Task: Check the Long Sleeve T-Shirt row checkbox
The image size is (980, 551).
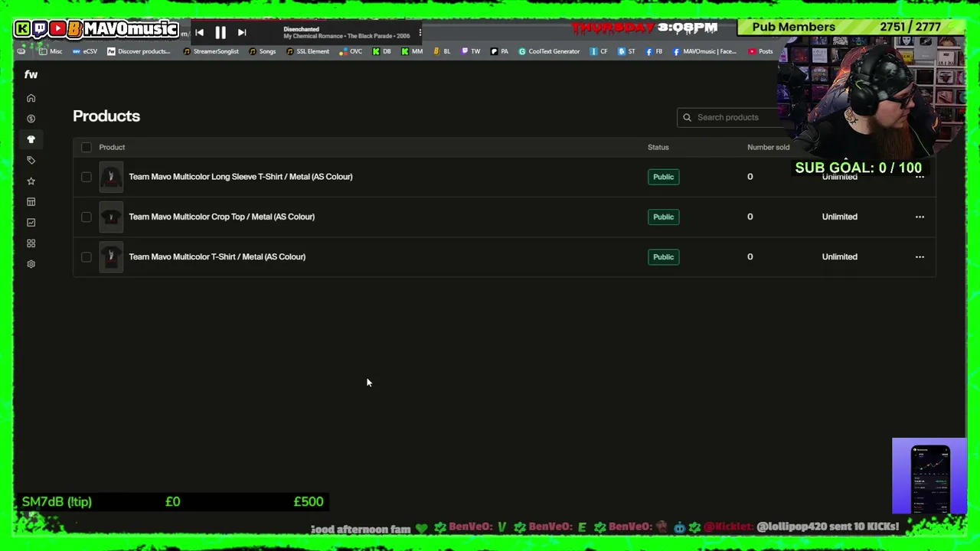Action: [86, 177]
